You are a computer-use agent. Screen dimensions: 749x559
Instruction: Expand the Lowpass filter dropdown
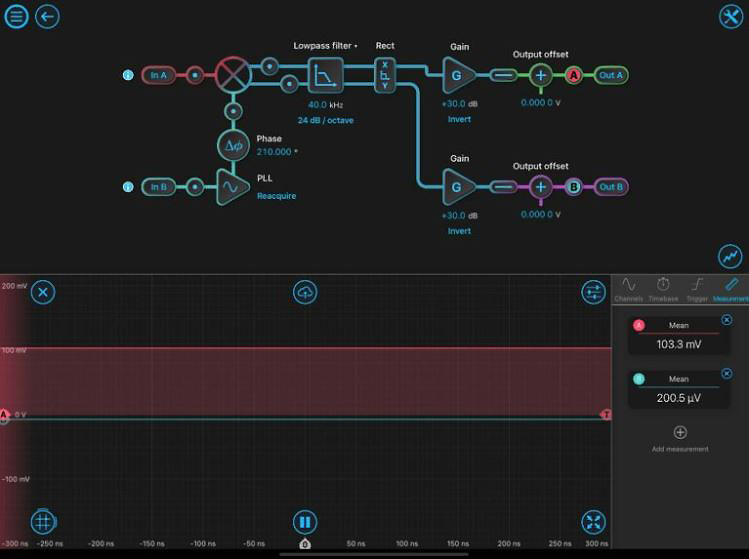325,46
